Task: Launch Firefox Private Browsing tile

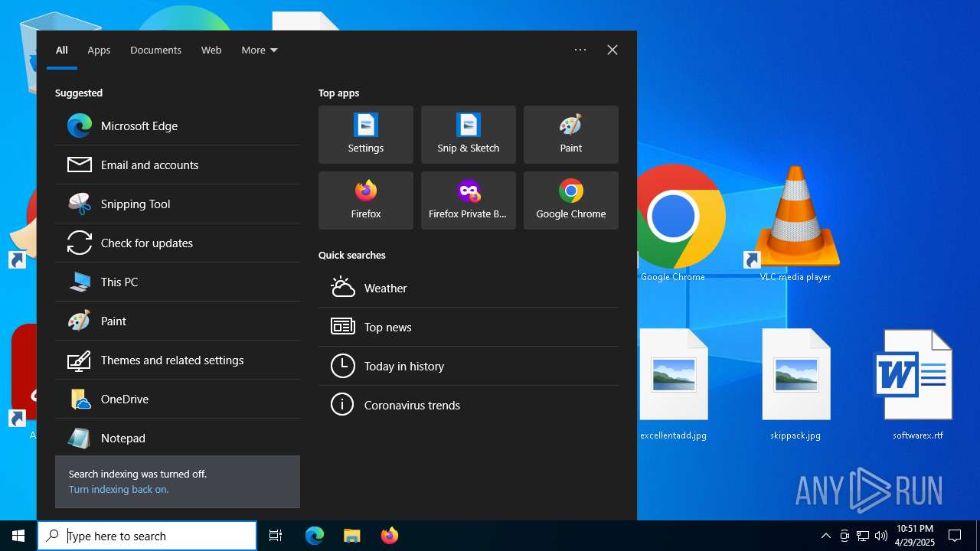Action: (469, 201)
